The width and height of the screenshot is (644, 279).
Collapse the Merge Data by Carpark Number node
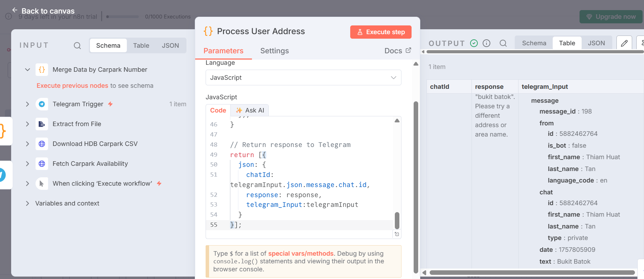tap(28, 70)
